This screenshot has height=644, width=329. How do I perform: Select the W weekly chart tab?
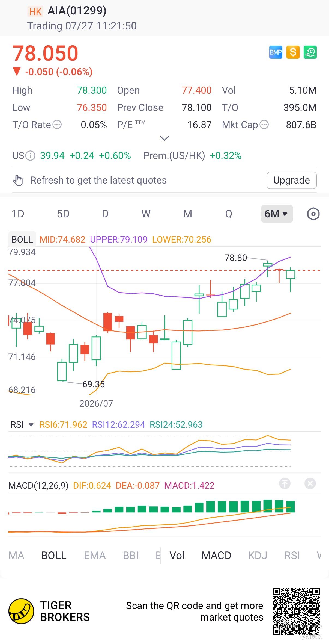coord(146,214)
